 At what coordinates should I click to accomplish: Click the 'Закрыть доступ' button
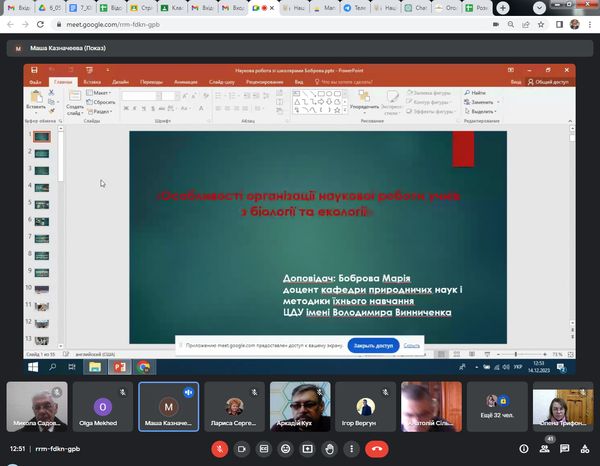pyautogui.click(x=374, y=345)
